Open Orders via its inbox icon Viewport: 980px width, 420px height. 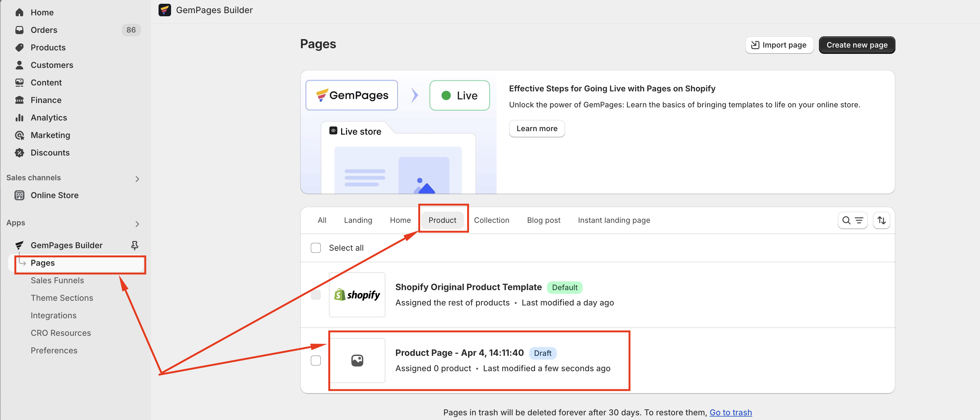[19, 30]
